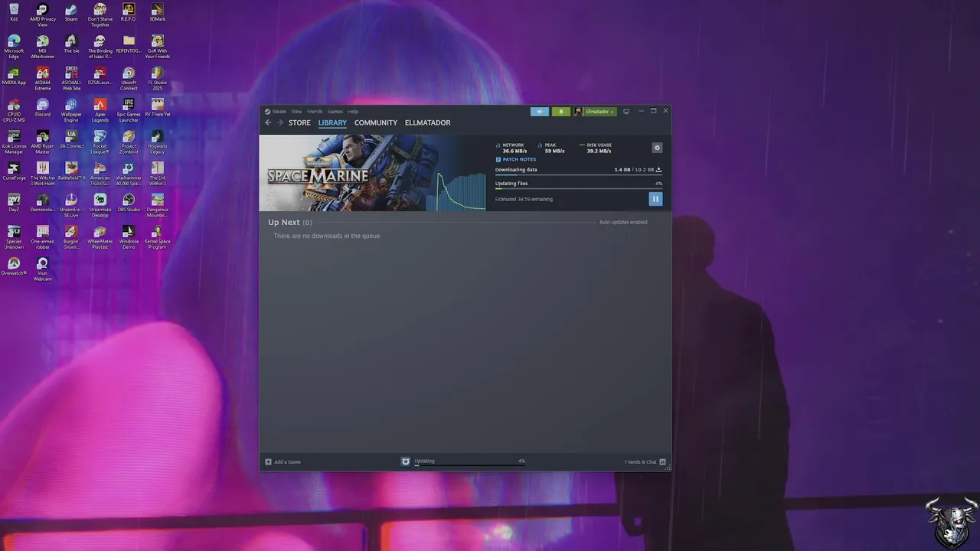Open the ELLMATADOR profile tab
980x551 pixels.
427,122
